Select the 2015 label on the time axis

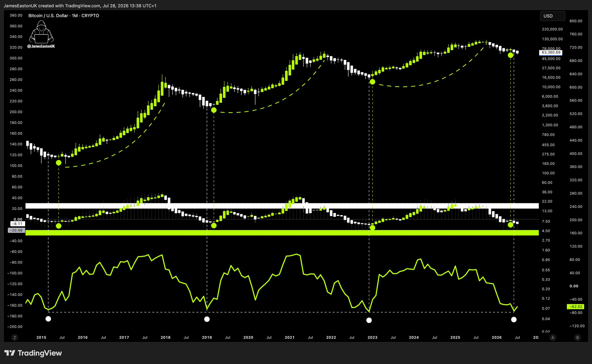pos(41,337)
